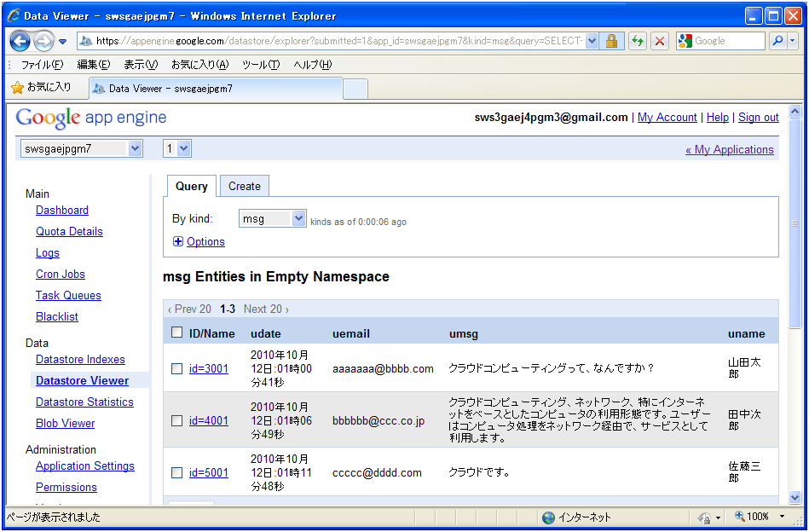Open Task Queues in sidebar
The height and width of the screenshot is (532, 809).
click(x=68, y=296)
